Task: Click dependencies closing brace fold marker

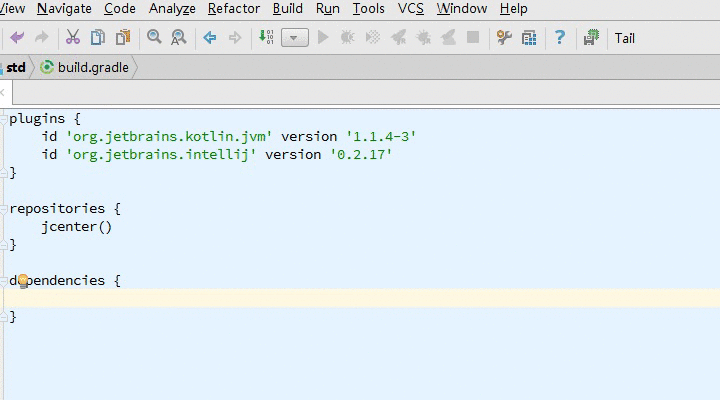Action: (3, 317)
